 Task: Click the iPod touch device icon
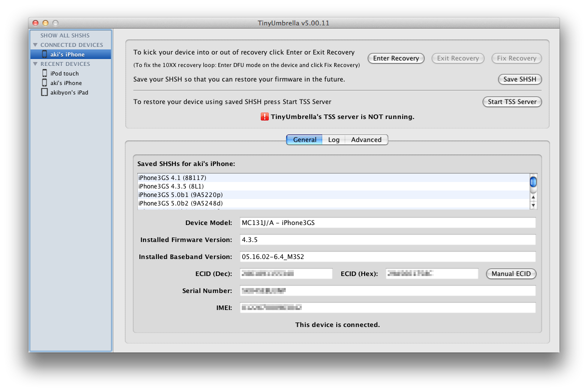44,73
